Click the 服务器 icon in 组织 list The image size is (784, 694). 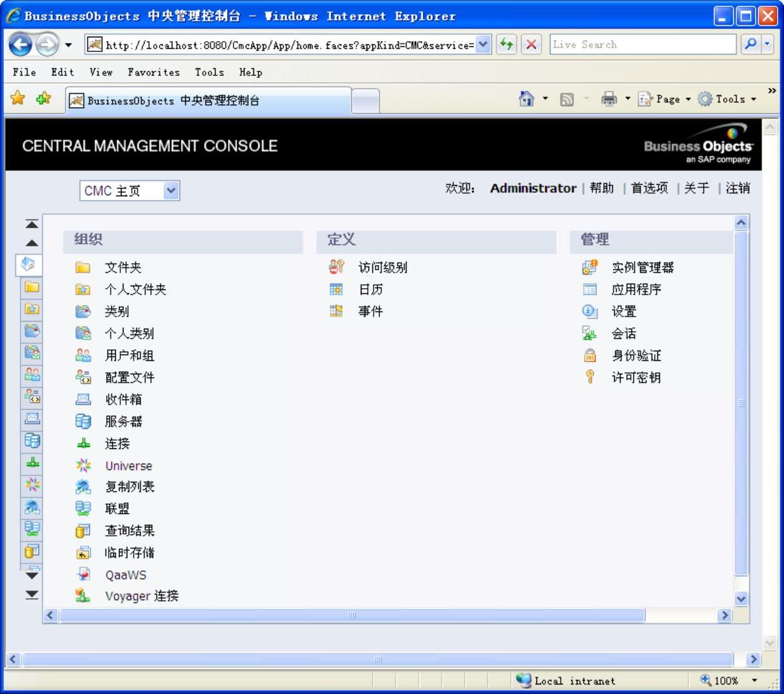coord(83,421)
